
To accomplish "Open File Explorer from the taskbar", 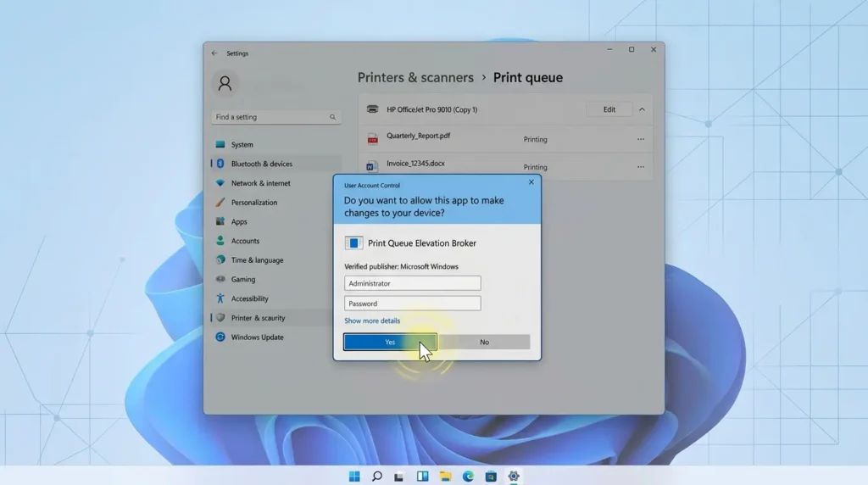I will coord(445,477).
